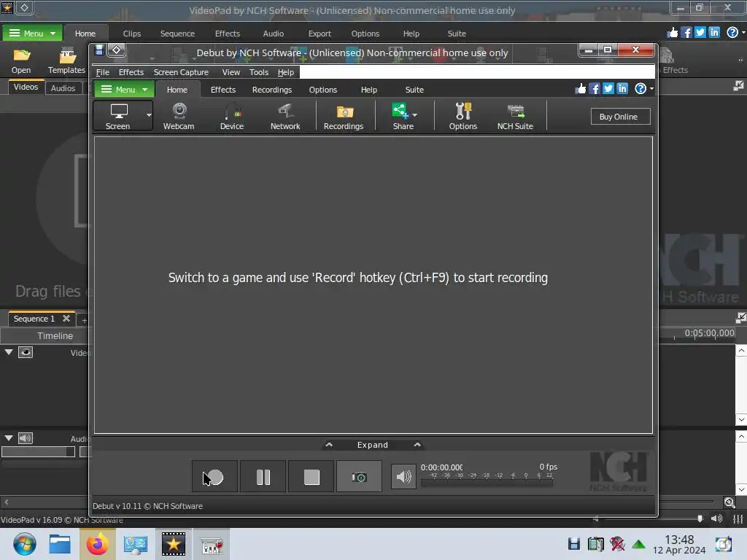The height and width of the screenshot is (560, 747).
Task: Toggle video track visibility eye icon
Action: [x=26, y=352]
